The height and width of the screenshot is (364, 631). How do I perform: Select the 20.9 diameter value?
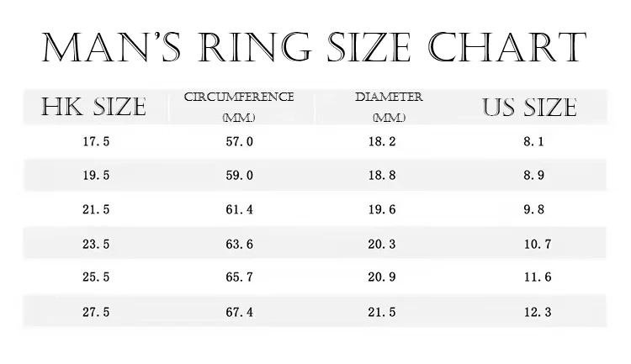pos(382,277)
